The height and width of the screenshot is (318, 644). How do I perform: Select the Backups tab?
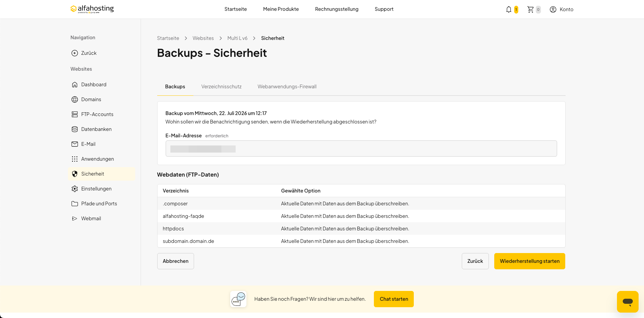click(175, 87)
